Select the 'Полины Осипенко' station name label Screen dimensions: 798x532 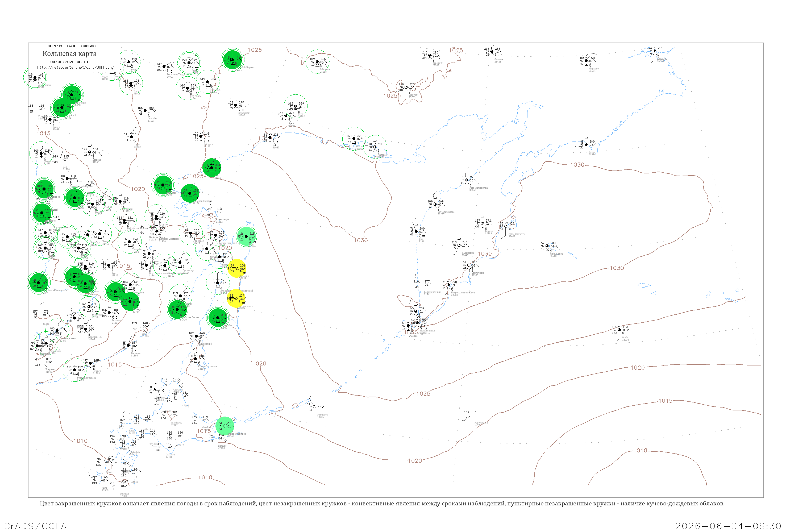pyautogui.click(x=169, y=239)
